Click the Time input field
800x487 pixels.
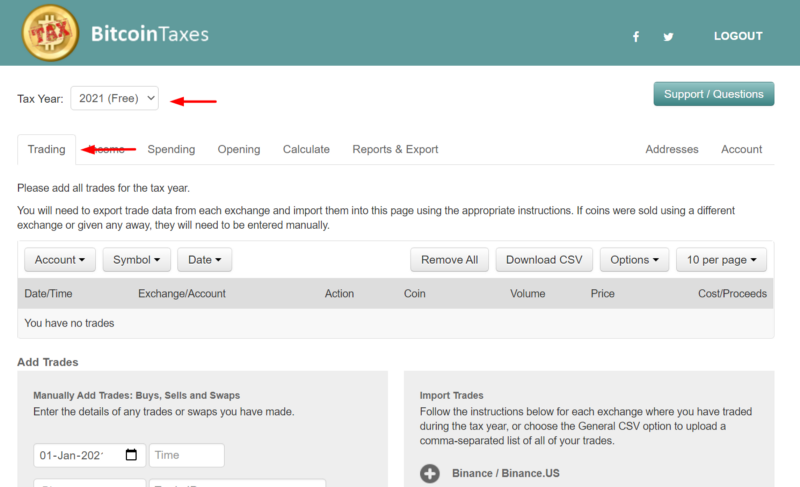(x=187, y=455)
